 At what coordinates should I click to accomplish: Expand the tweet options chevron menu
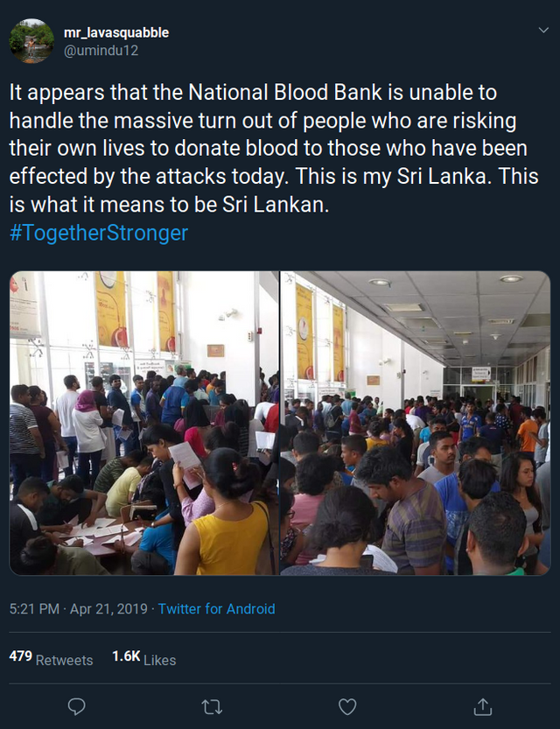click(542, 31)
